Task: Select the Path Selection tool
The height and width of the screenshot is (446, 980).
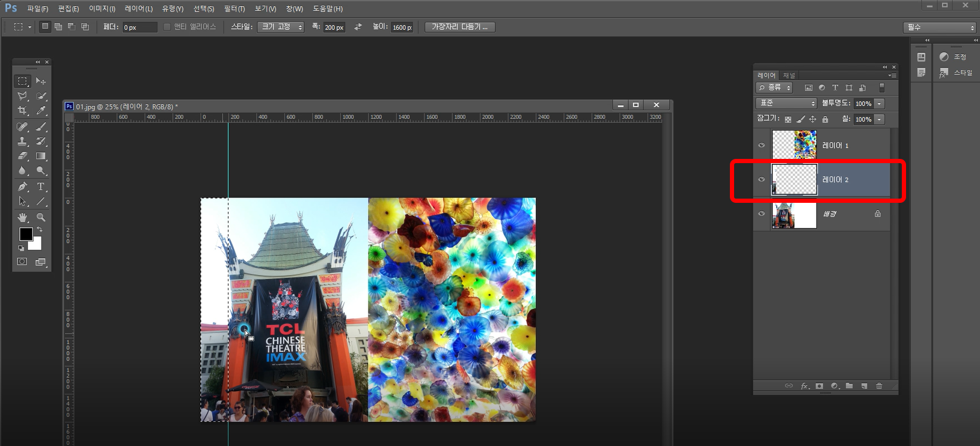Action: point(22,202)
